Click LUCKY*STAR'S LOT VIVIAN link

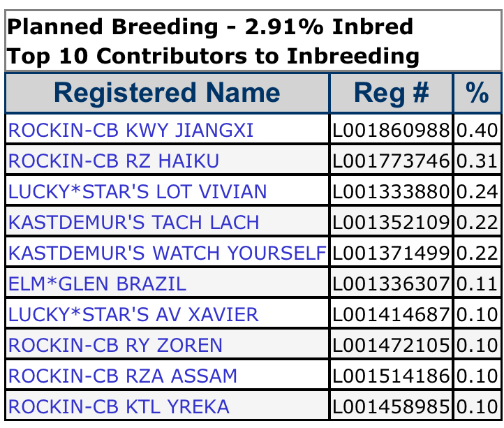point(138,192)
